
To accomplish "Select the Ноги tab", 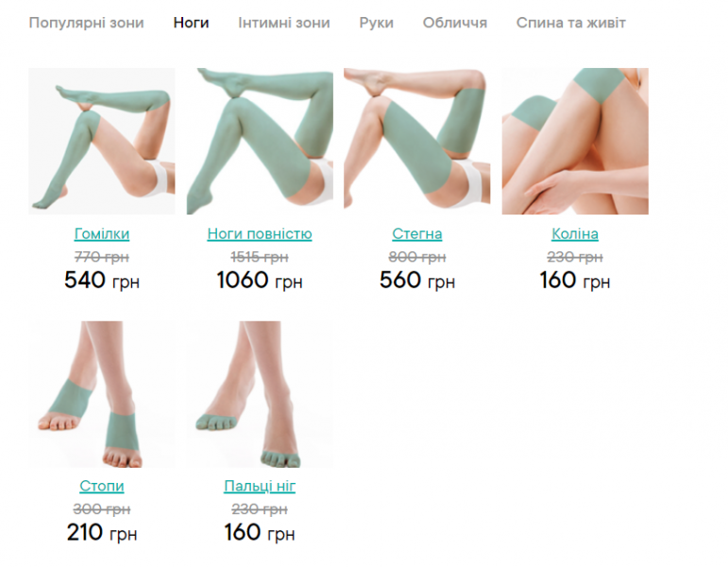I will [x=192, y=23].
